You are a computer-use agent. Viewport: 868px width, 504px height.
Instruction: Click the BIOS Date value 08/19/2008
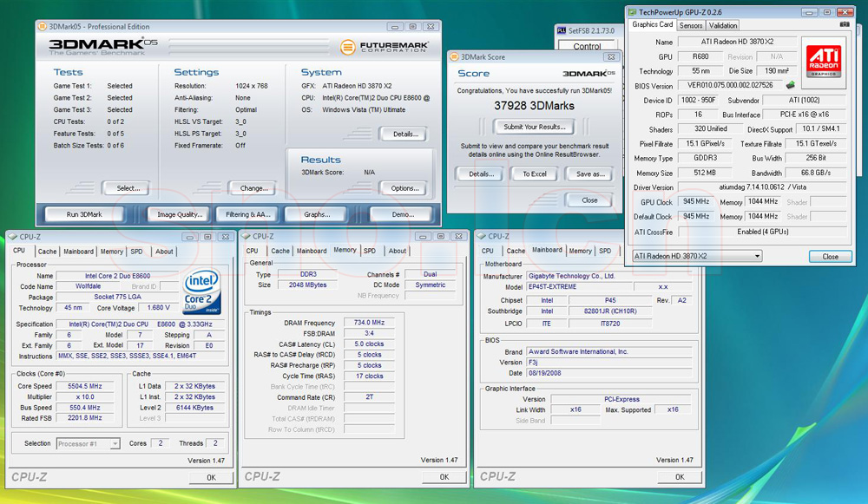pos(609,373)
